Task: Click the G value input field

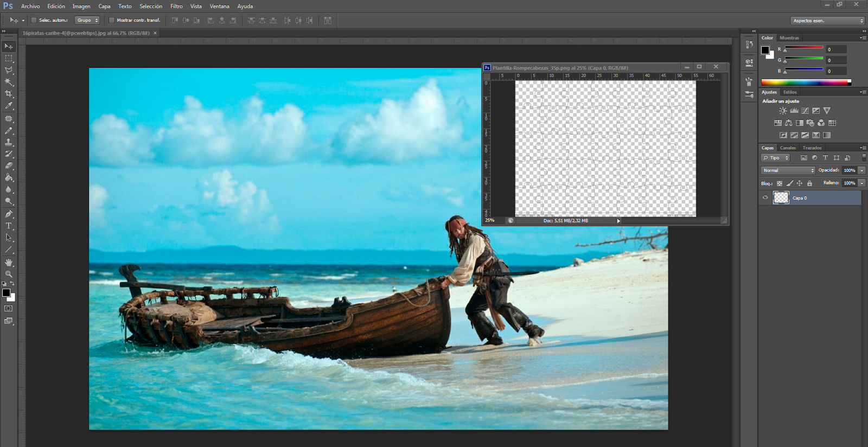Action: pos(836,60)
